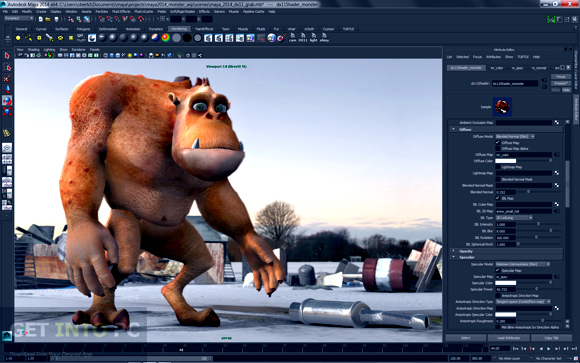Click the yellow point light shelf icon
Viewport: 580px width, 363px height.
click(x=18, y=38)
